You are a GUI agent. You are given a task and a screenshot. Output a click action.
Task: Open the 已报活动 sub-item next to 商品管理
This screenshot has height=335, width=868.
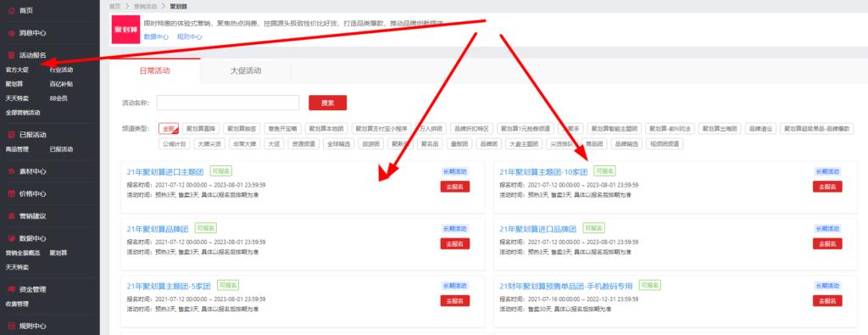pos(61,149)
